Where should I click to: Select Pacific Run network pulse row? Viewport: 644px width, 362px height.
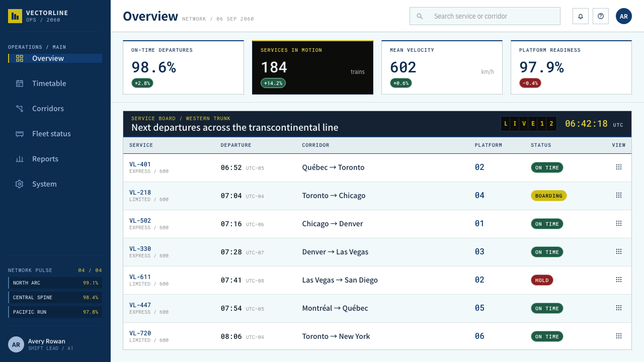(55, 312)
